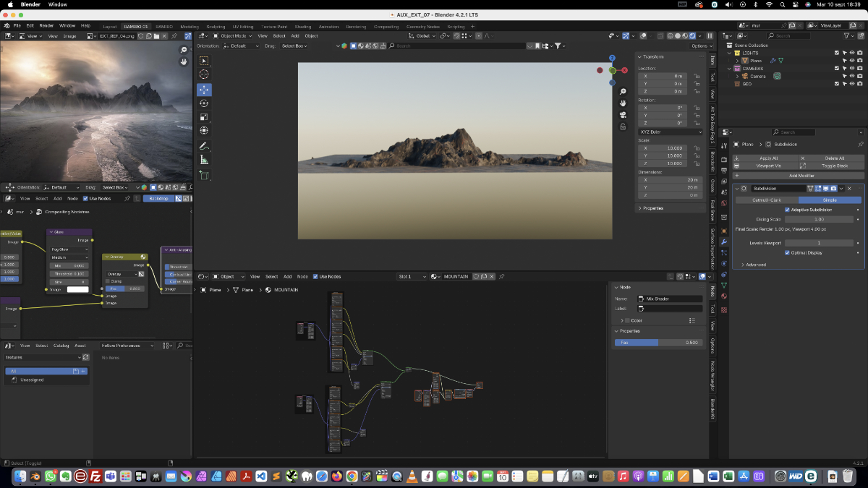This screenshot has height=488, width=868.
Task: Toggle Use Nodes in compositor header
Action: coord(85,198)
